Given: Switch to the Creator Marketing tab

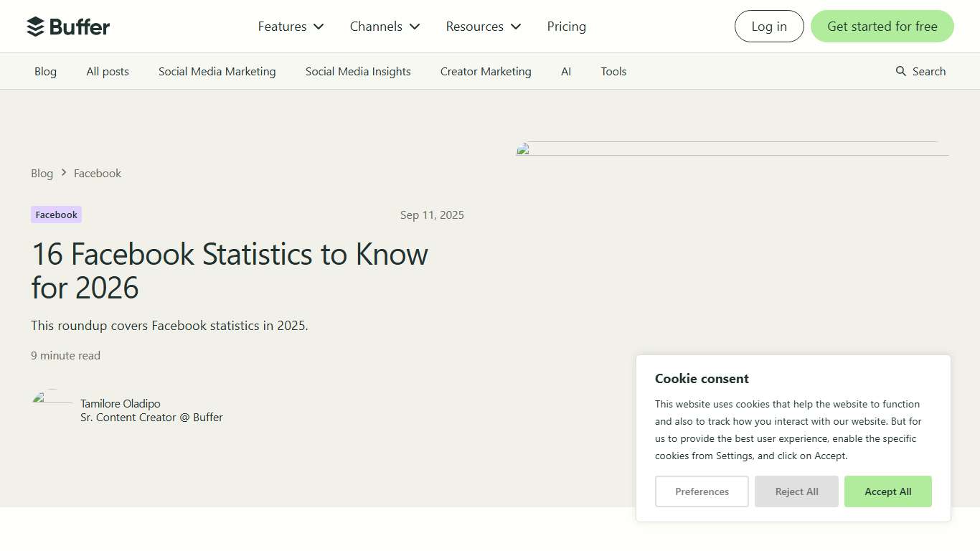Looking at the screenshot, I should click(485, 71).
